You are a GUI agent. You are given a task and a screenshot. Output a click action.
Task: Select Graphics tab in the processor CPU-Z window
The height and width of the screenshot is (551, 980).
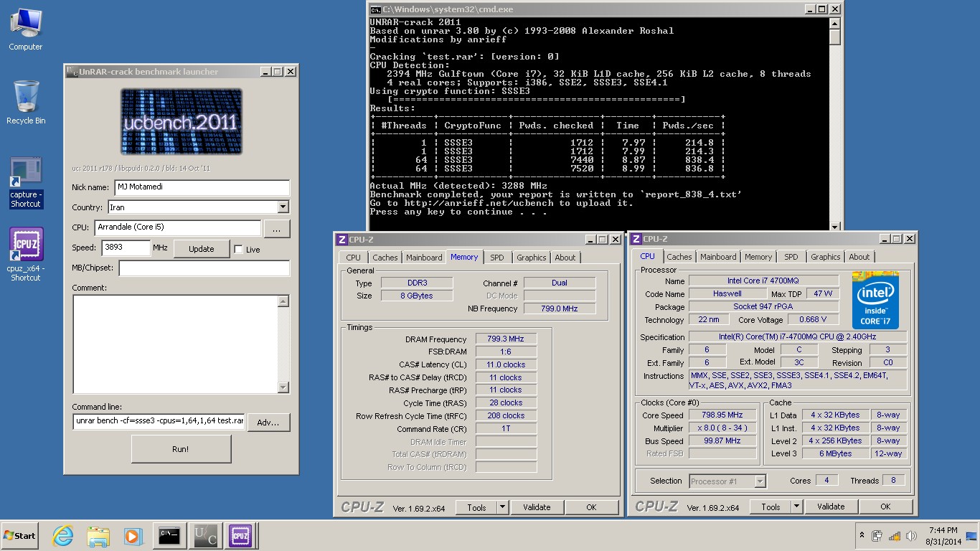826,257
